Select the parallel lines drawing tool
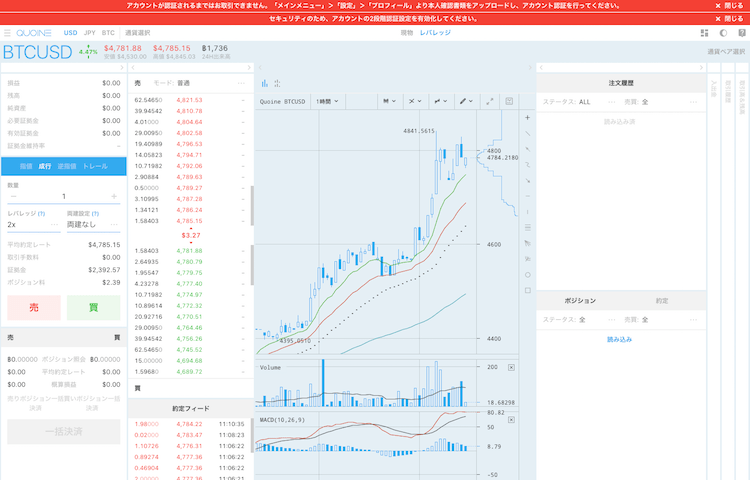The width and height of the screenshot is (750, 480). point(528,228)
